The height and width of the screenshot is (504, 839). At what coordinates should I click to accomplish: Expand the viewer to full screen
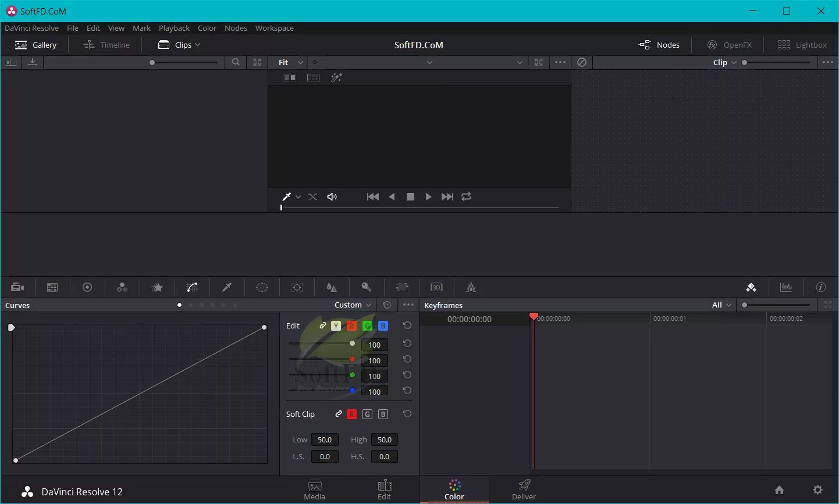point(539,62)
